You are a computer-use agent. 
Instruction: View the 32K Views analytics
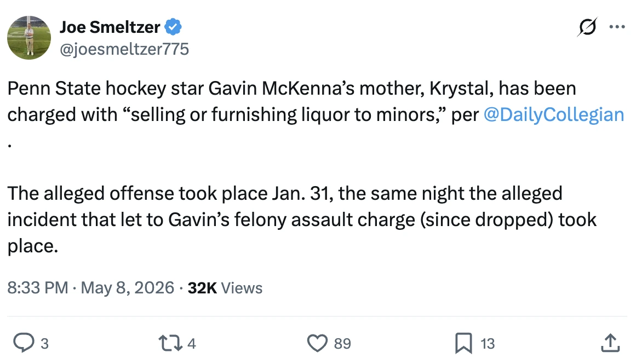click(225, 288)
